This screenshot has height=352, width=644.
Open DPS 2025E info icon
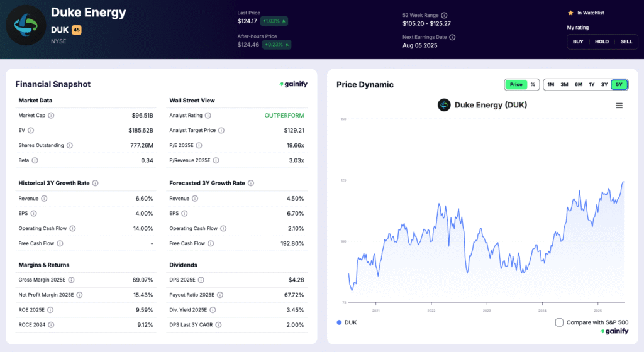(201, 280)
